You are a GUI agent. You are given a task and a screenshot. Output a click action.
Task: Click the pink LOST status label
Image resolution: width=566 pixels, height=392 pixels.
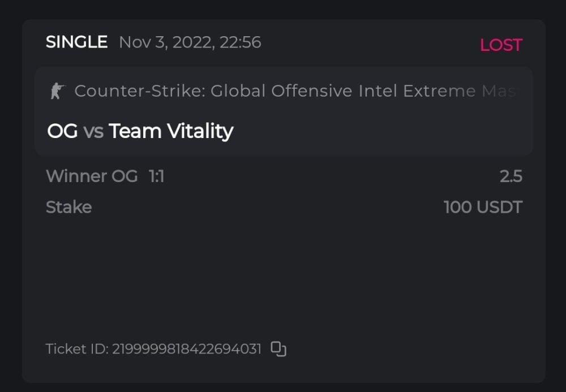(501, 45)
